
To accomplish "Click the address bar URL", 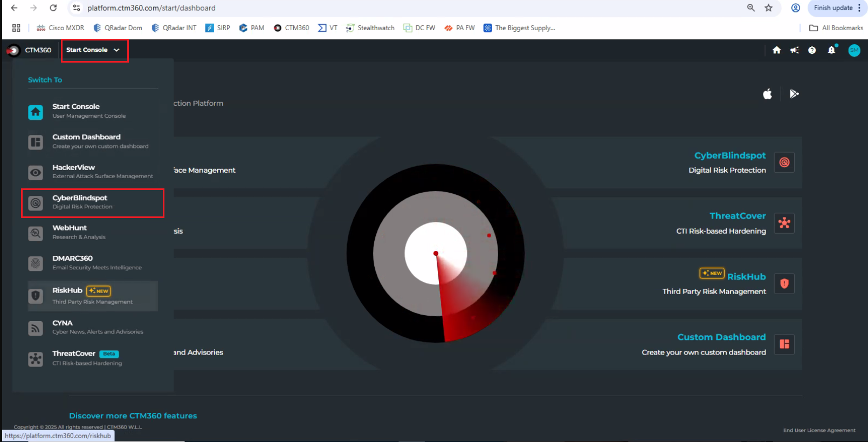I will tap(151, 8).
